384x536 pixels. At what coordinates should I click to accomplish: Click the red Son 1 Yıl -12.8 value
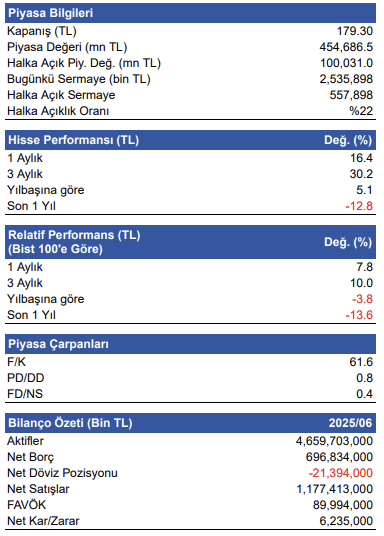point(359,206)
